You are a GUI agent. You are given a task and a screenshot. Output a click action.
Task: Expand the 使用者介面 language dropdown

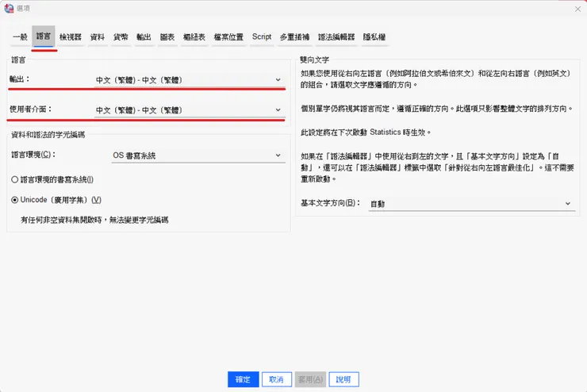tap(189, 110)
